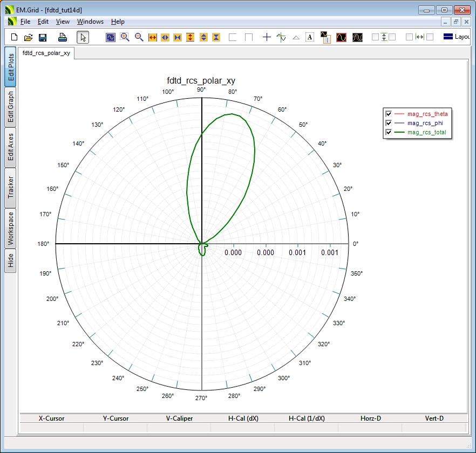The height and width of the screenshot is (453, 476).
Task: Click the New document icon
Action: coord(15,37)
